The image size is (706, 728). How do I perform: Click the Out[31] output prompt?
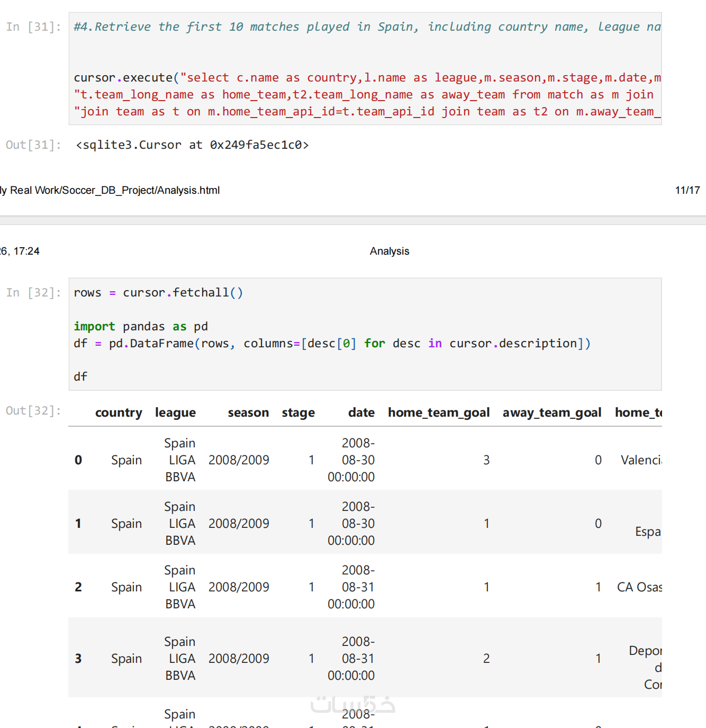click(33, 145)
